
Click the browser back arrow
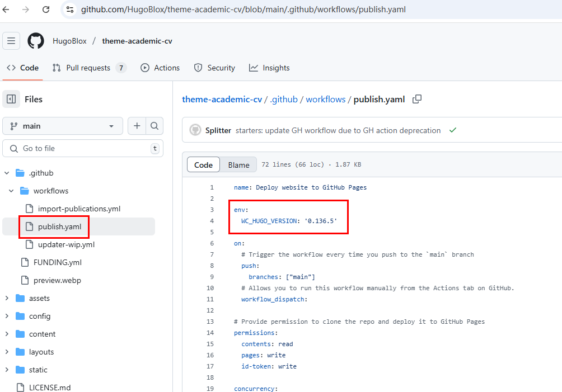coord(6,10)
